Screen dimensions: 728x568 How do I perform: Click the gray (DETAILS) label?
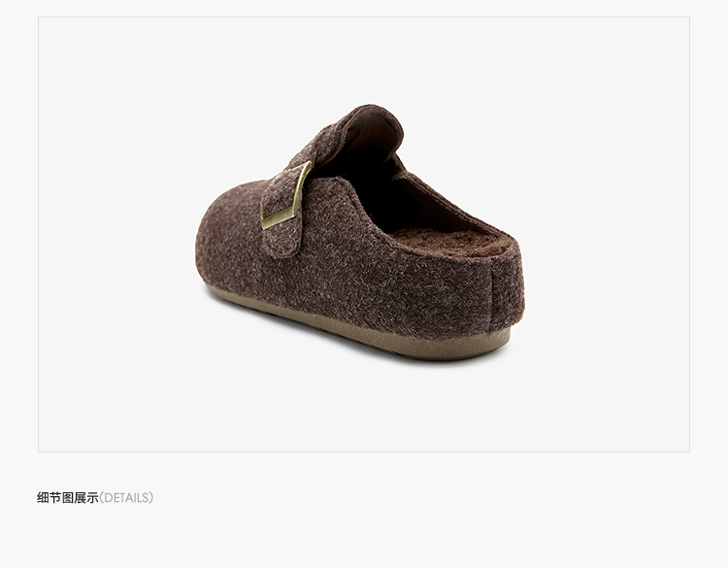tap(126, 498)
